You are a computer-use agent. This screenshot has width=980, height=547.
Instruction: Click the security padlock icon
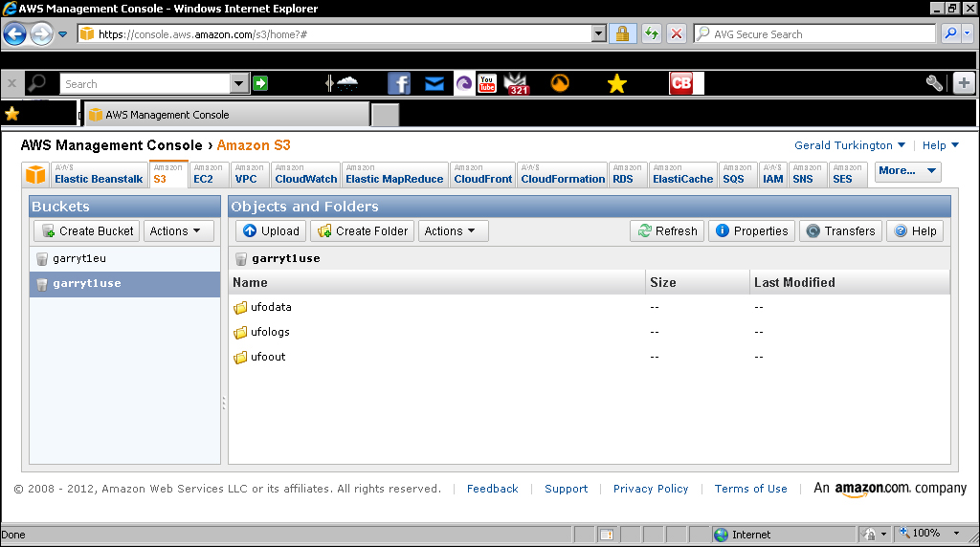coord(622,33)
